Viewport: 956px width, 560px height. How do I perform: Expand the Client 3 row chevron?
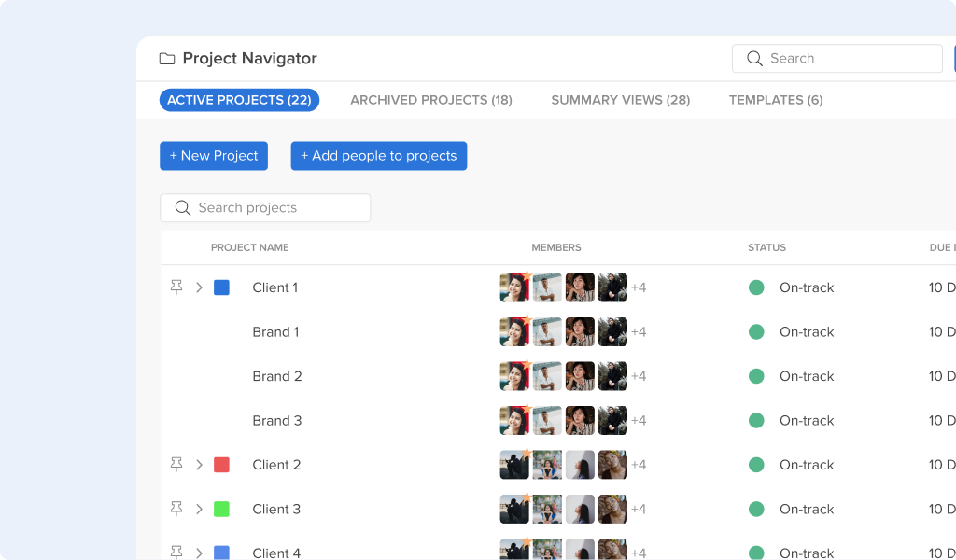pos(199,510)
